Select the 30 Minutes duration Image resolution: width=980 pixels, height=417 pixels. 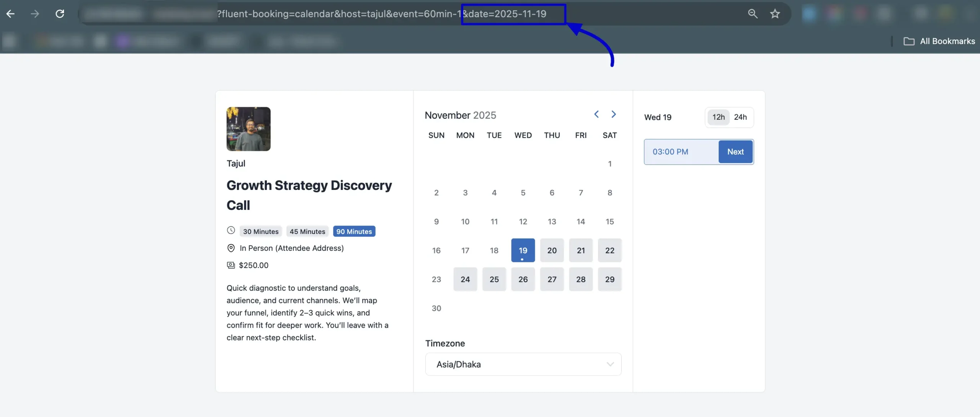pos(261,231)
